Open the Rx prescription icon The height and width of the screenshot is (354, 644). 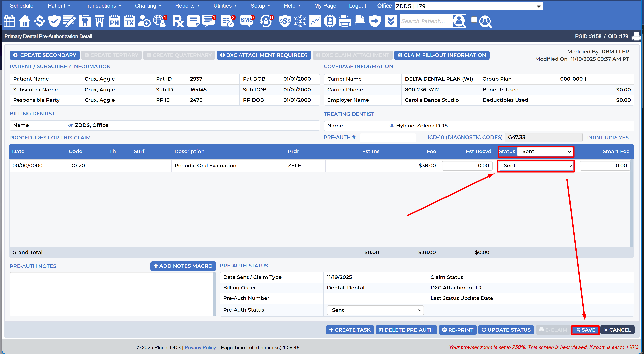click(178, 21)
